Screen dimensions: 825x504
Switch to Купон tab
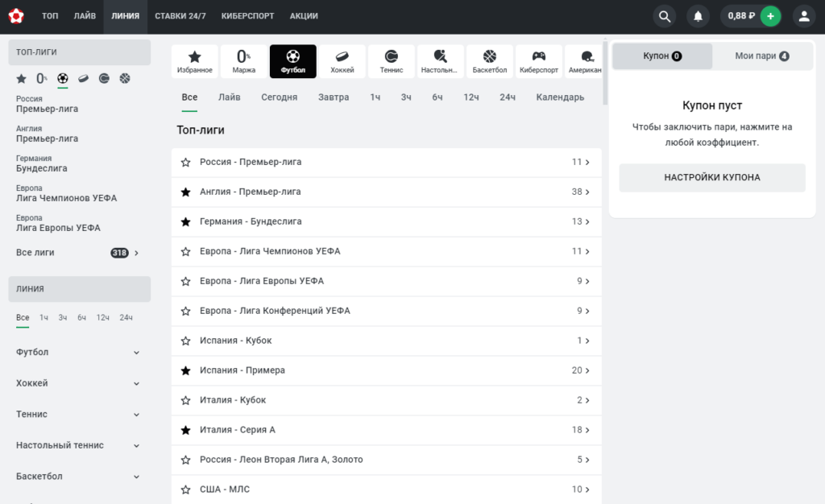[662, 56]
